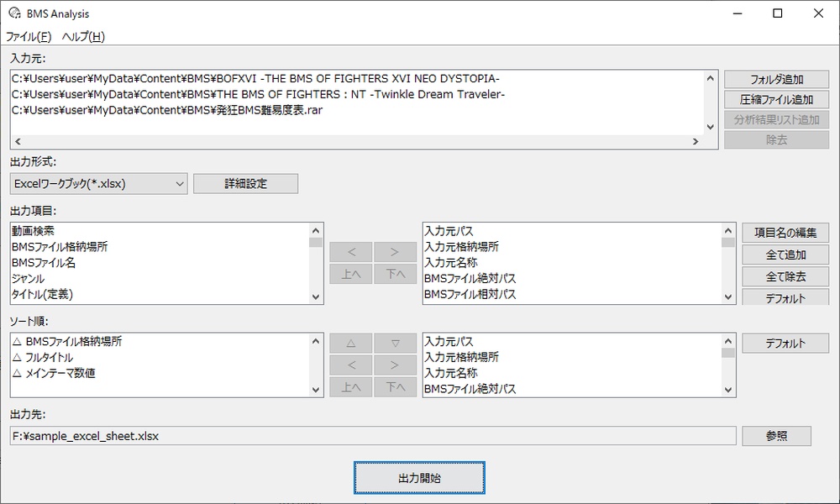Click the input list horizontal scrollbar right arrow

[696, 142]
